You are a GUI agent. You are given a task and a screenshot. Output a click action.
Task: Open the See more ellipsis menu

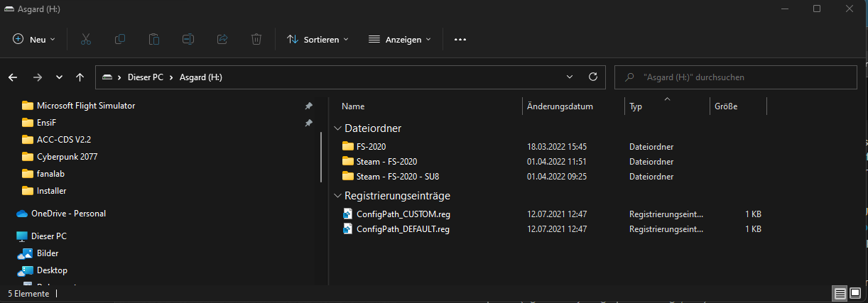(460, 40)
